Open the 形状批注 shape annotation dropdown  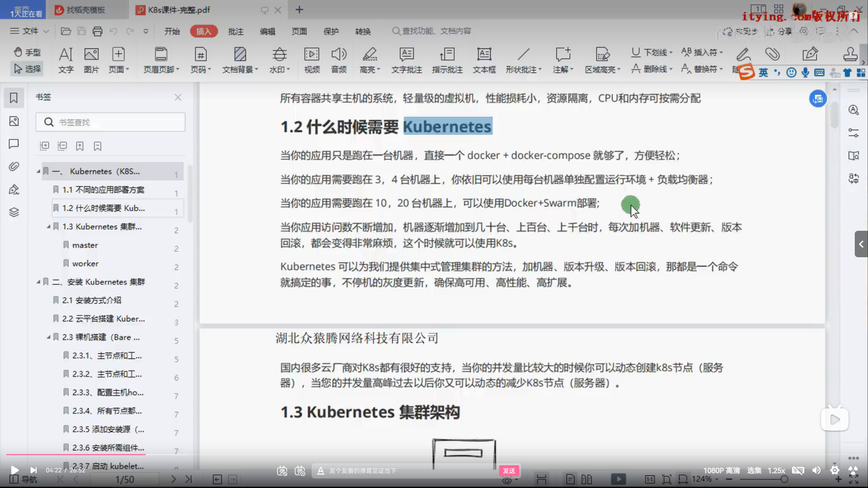coord(524,60)
